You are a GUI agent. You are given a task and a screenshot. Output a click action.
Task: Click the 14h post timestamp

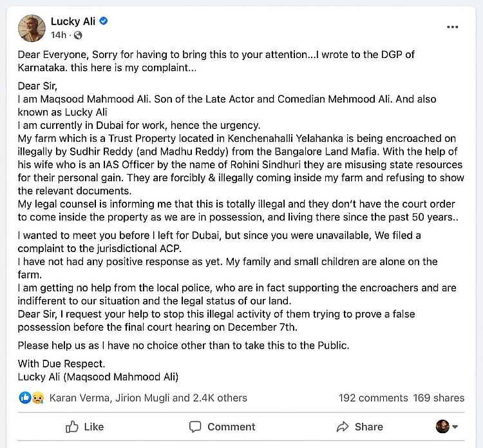click(x=59, y=35)
